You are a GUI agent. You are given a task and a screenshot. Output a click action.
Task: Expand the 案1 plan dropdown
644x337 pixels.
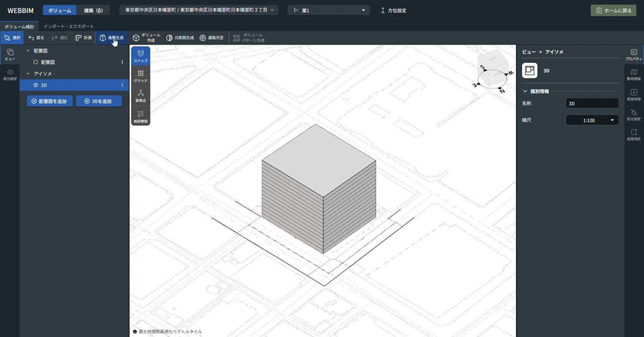[x=328, y=10]
